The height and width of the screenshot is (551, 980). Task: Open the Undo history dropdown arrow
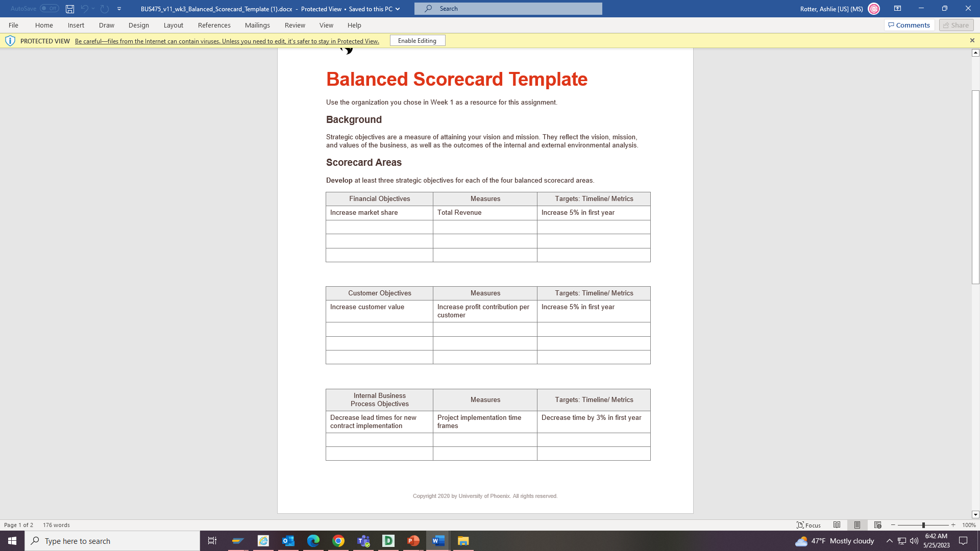click(93, 9)
